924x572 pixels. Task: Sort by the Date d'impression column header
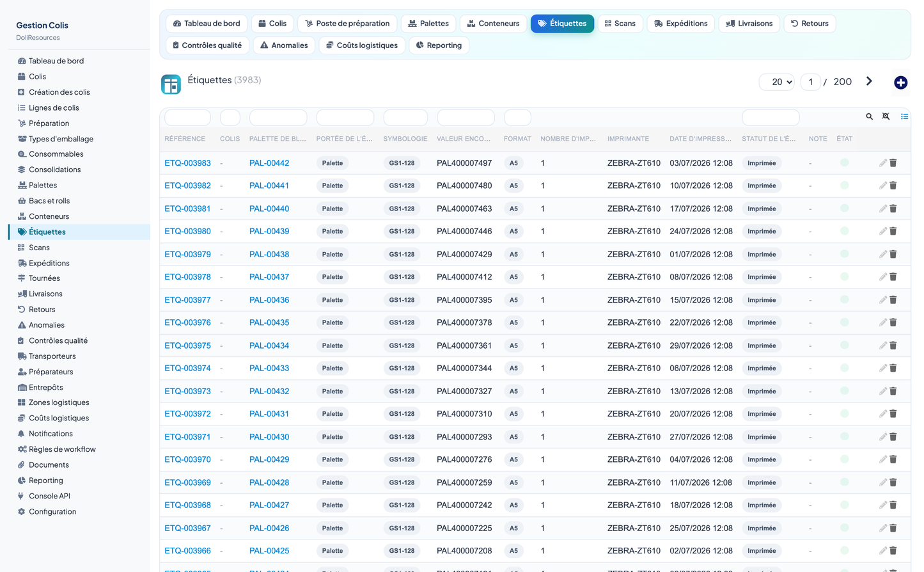(x=700, y=139)
